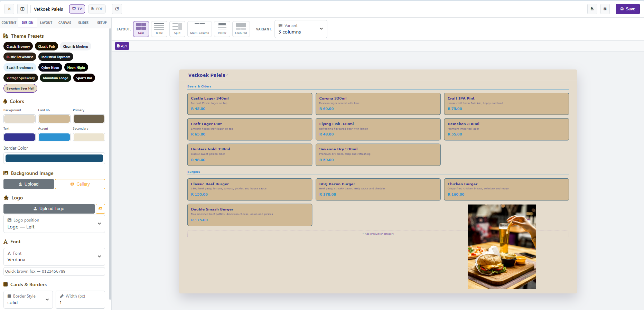
Task: Open the Font Verdana dropdown
Action: pyautogui.click(x=54, y=256)
